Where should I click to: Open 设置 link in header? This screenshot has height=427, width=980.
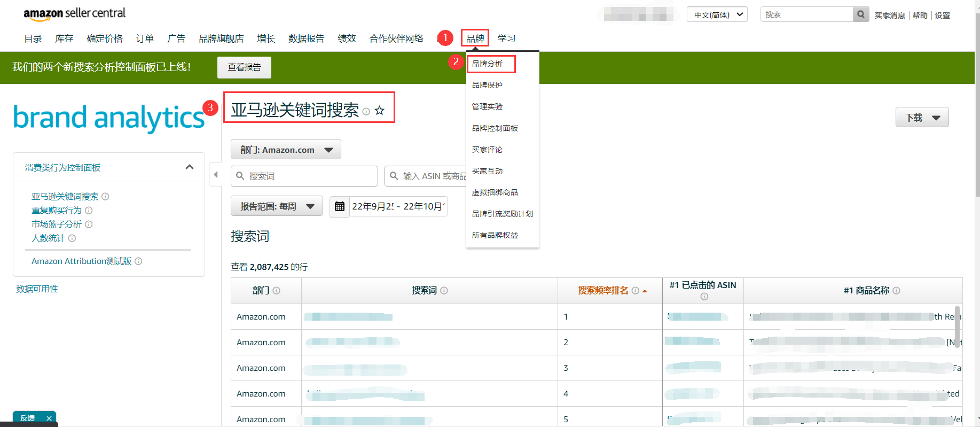click(942, 15)
